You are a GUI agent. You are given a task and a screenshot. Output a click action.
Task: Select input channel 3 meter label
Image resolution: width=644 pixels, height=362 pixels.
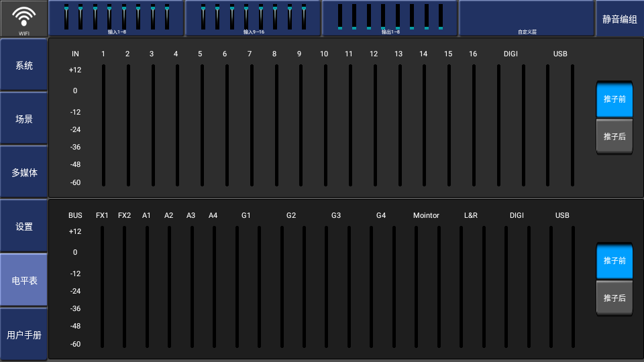(x=152, y=54)
